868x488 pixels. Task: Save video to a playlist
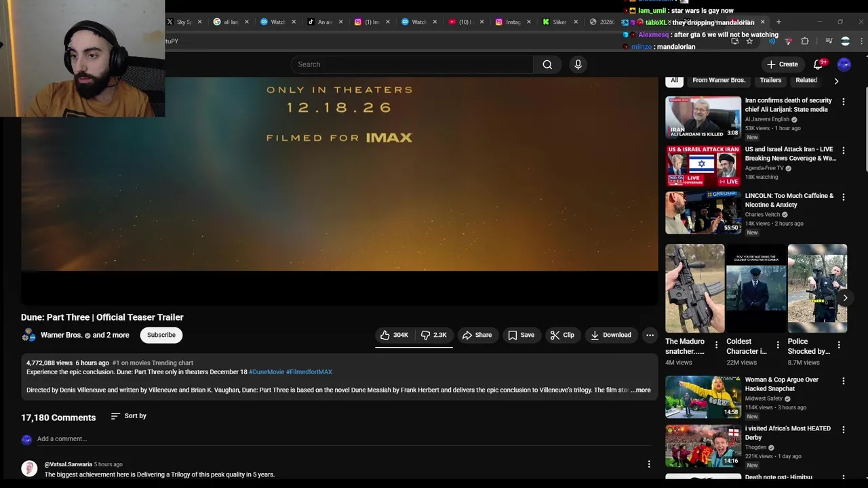pyautogui.click(x=521, y=335)
